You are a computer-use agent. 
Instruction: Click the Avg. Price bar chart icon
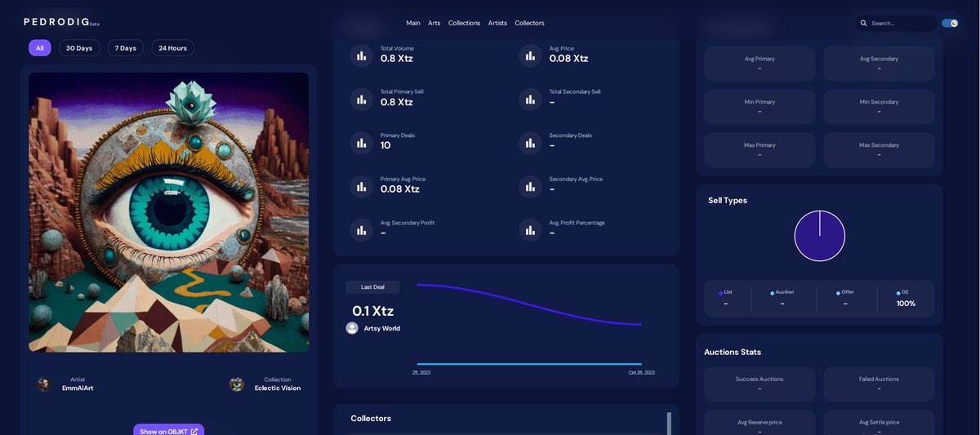click(x=530, y=56)
